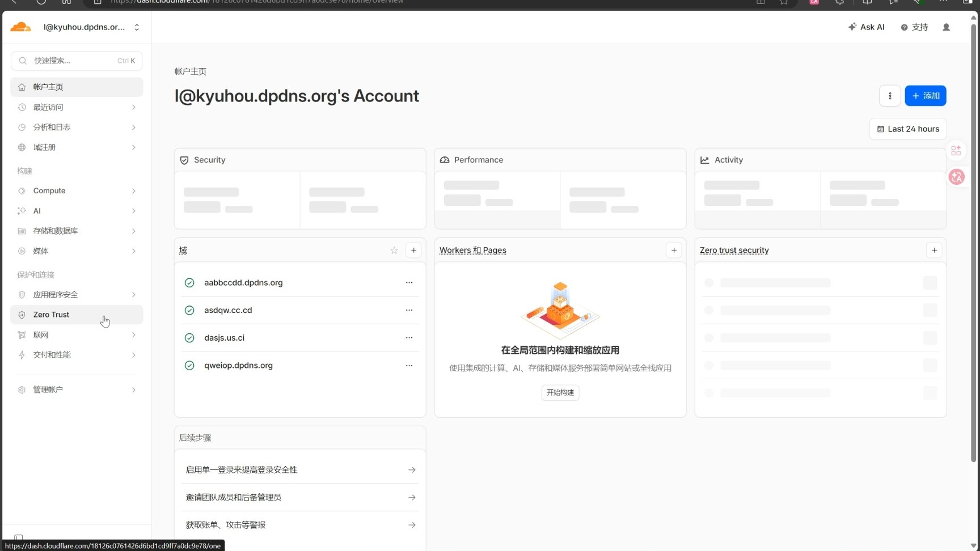980x551 pixels.
Task: Click the shield icon beside 应用程序安全
Action: [x=22, y=295]
